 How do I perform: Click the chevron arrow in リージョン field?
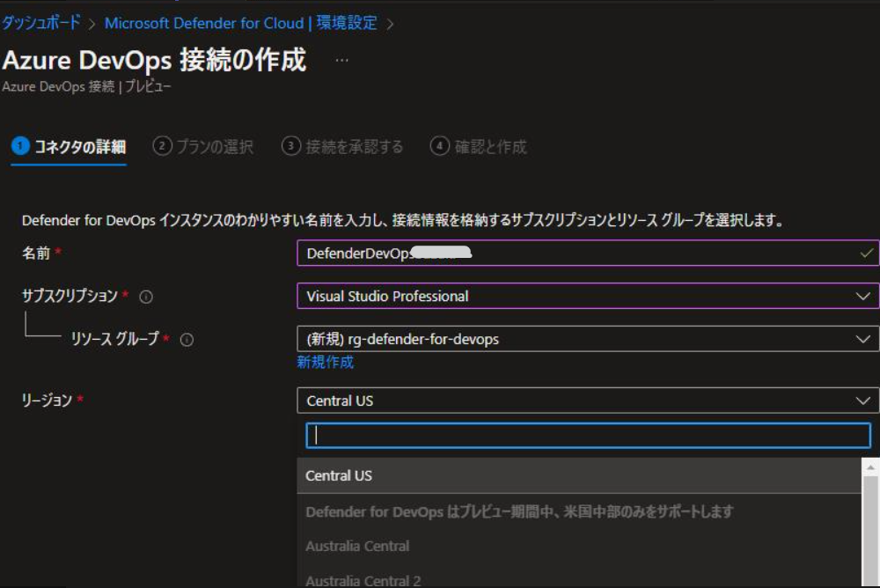coord(863,401)
